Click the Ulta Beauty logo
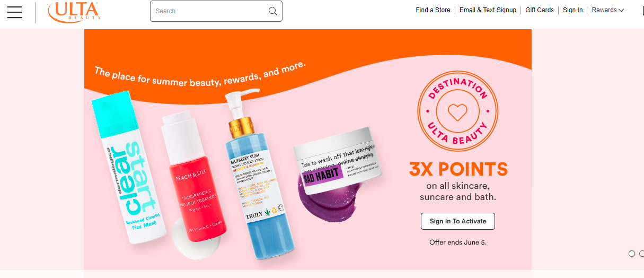Image resolution: width=644 pixels, height=278 pixels. 73,12
